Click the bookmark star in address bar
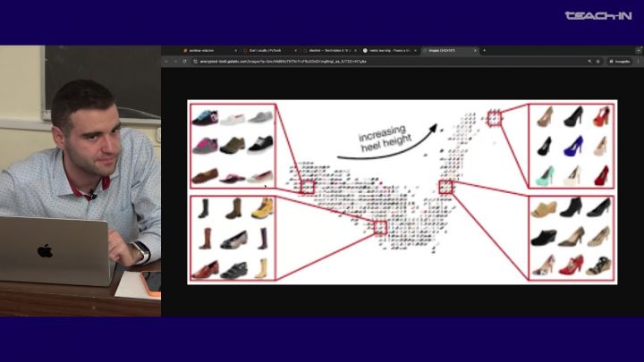The height and width of the screenshot is (362, 644). tap(598, 61)
